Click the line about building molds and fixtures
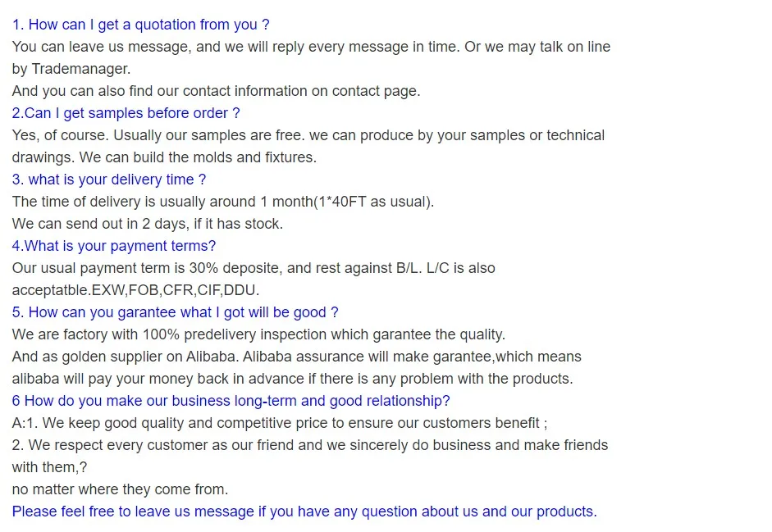 164,157
